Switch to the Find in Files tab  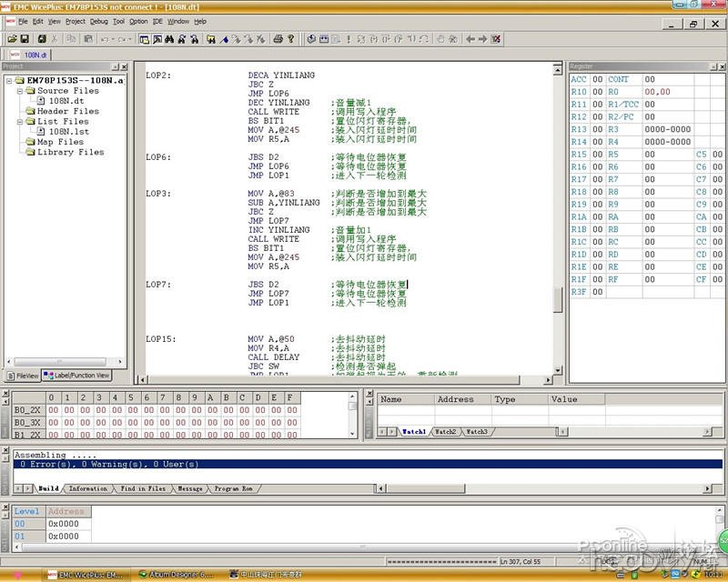pyautogui.click(x=144, y=488)
